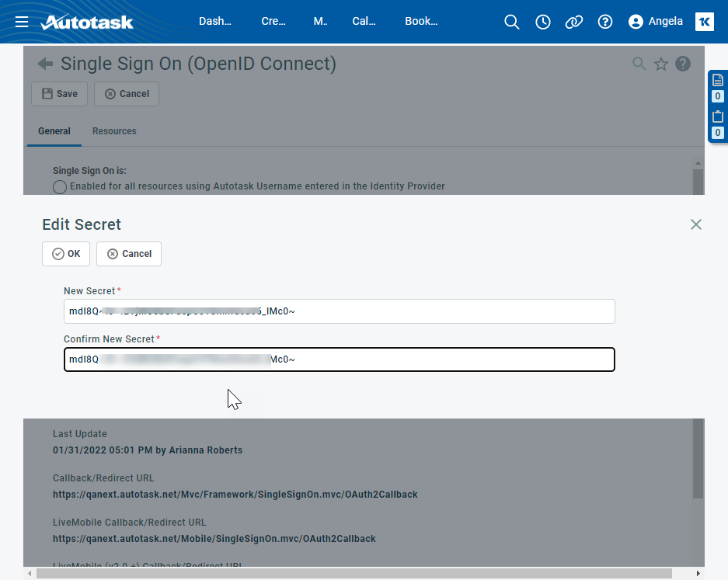Save the Single Sign On settings

59,94
